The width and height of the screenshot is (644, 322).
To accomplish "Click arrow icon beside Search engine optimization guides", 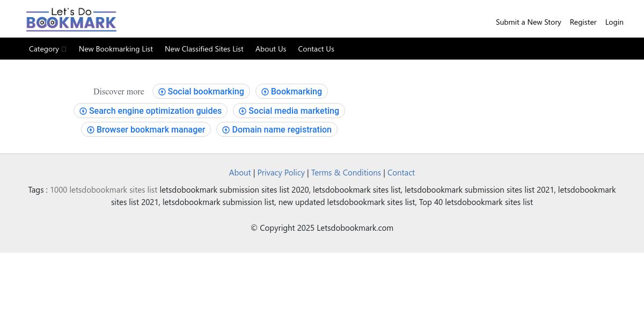I will coord(83,111).
